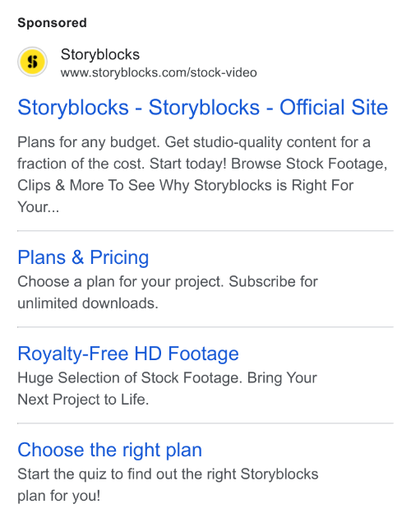Click the Sponsored label
Viewport: 411px width, 532px height.
[x=53, y=23]
